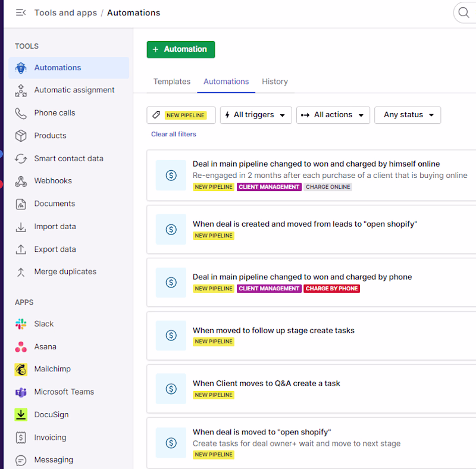Open Products tool
476x469 pixels.
(69, 136)
